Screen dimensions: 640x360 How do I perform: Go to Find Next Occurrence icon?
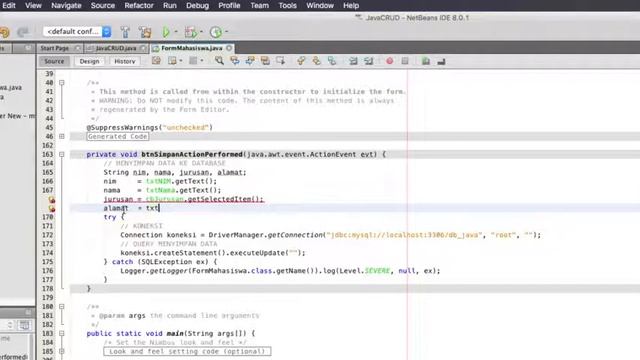tap(250, 61)
